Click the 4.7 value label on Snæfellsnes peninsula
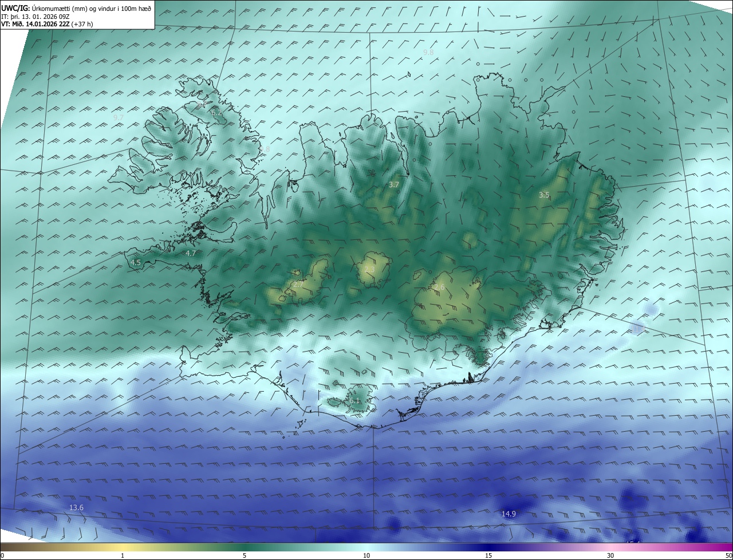Viewport: 733px width, 560px height. [x=191, y=253]
